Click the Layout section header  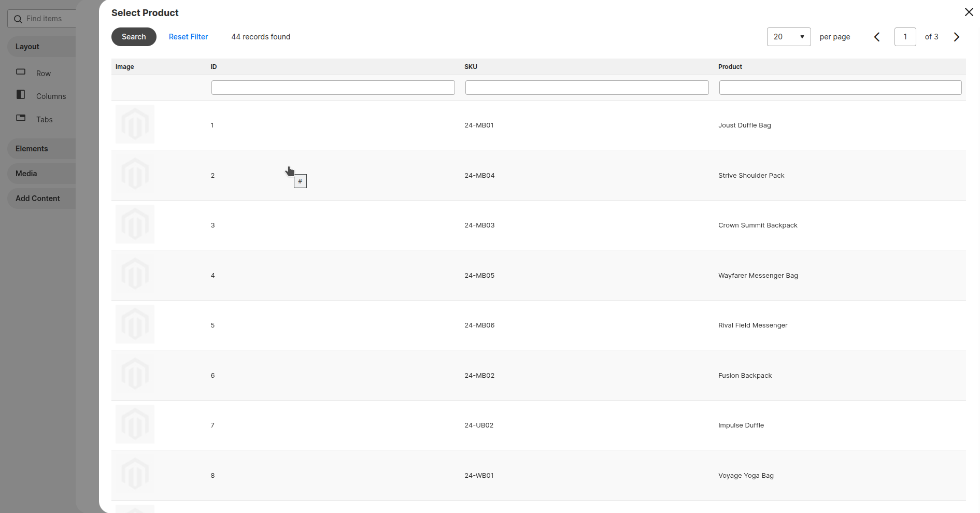27,46
